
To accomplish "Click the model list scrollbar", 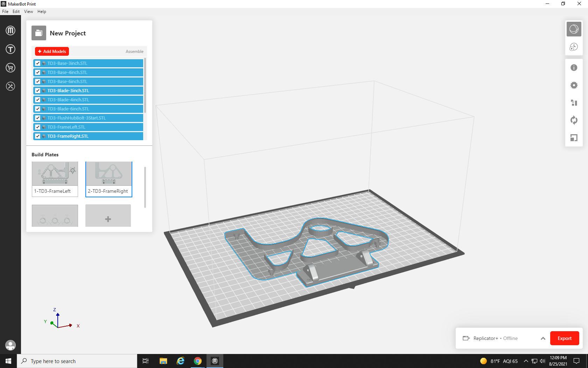I will 145,86.
